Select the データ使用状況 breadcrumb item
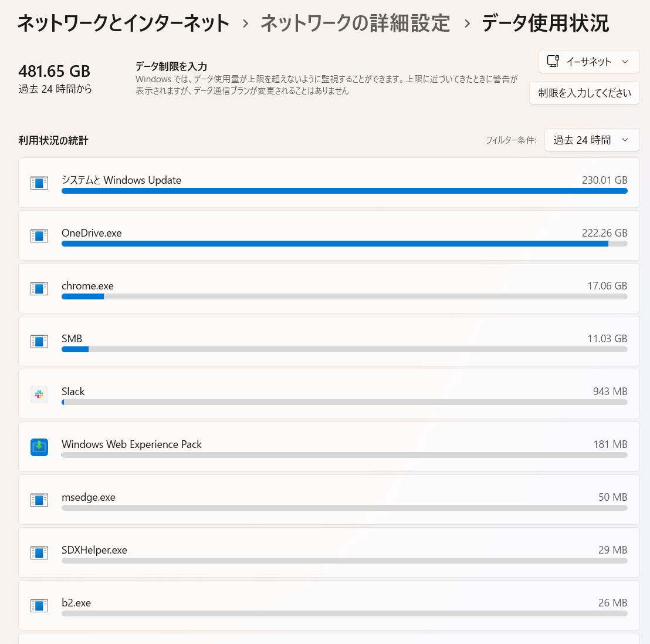 click(545, 22)
